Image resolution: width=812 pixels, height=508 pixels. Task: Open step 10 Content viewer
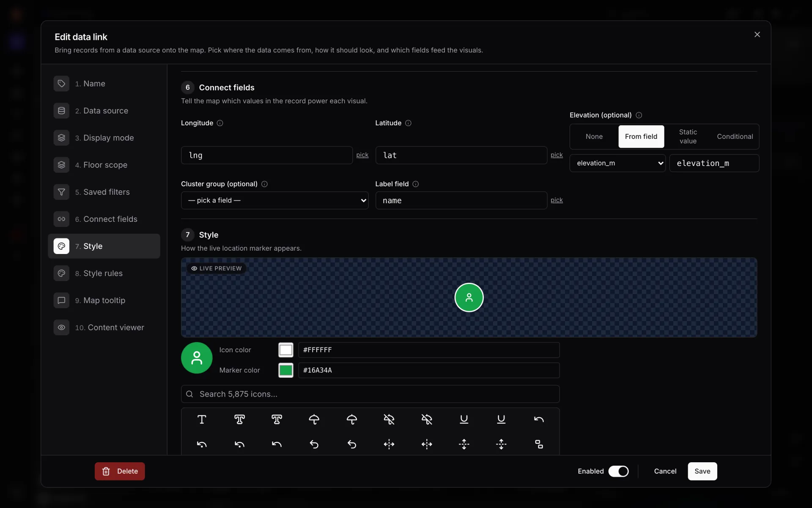click(104, 328)
